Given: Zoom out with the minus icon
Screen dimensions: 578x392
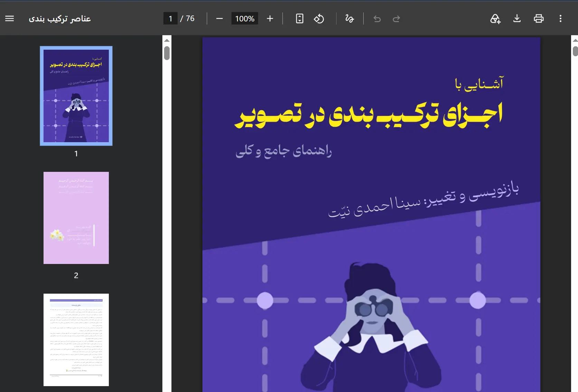Looking at the screenshot, I should click(x=219, y=19).
